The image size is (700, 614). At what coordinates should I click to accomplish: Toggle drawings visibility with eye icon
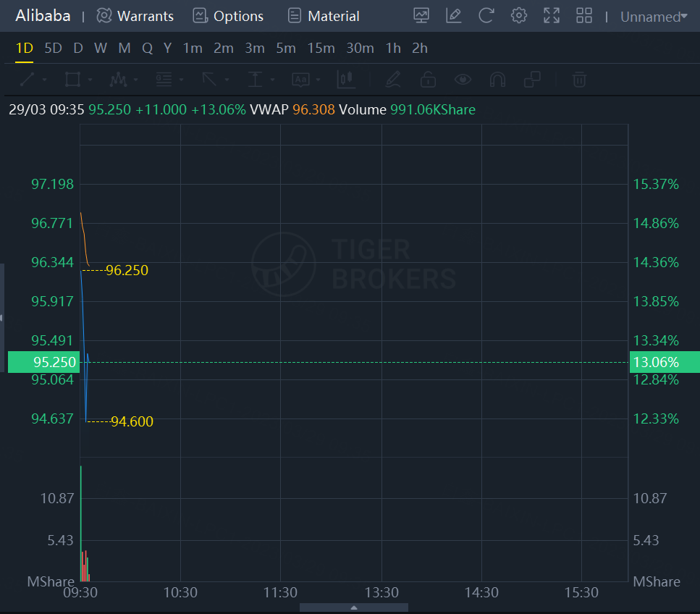[463, 80]
